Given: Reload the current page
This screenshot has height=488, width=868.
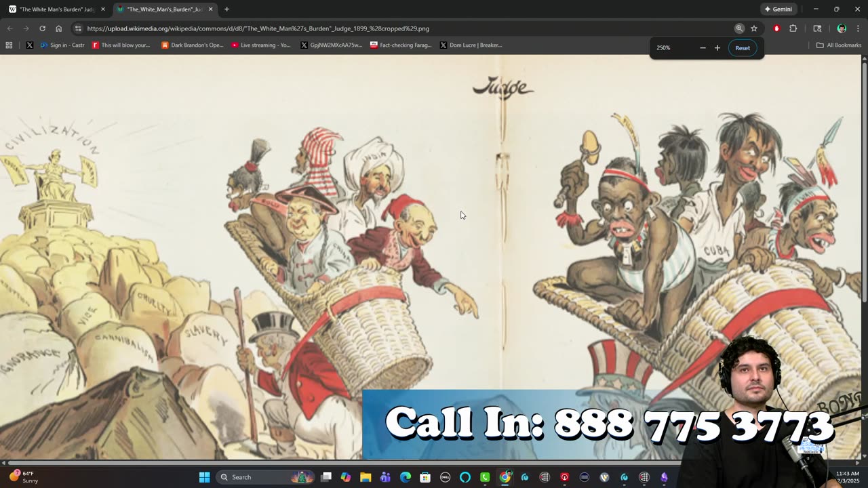Looking at the screenshot, I should pyautogui.click(x=42, y=28).
